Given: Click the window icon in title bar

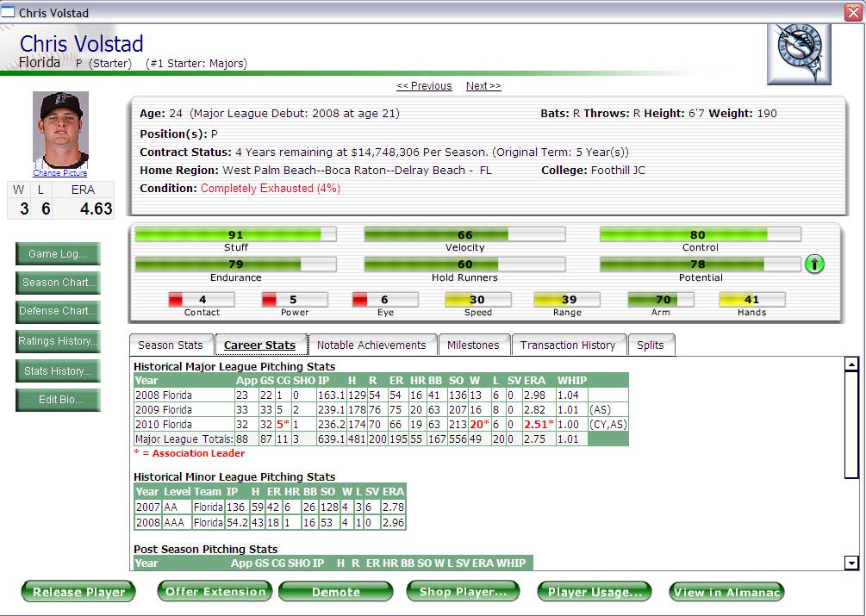Looking at the screenshot, I should pos(8,12).
